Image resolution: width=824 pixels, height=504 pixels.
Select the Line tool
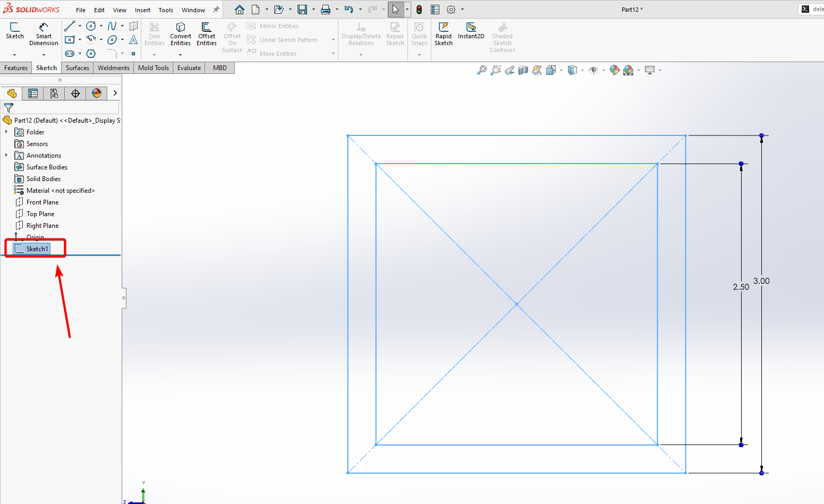[71, 25]
